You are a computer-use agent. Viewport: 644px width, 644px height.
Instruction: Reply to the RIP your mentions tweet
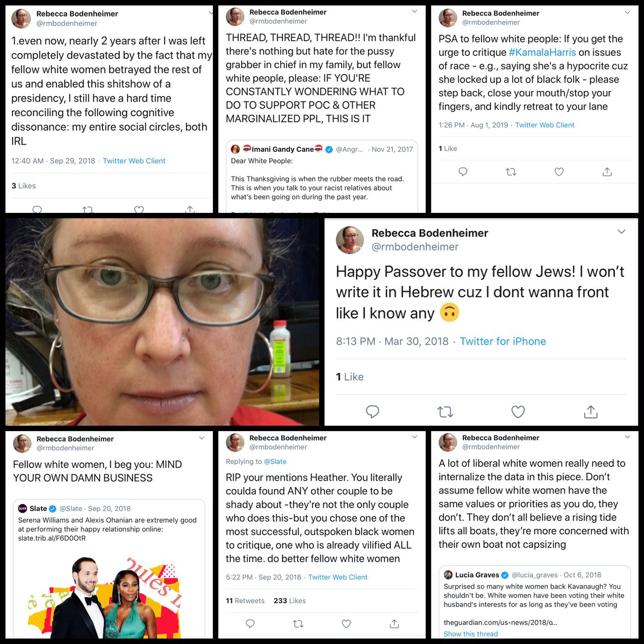(250, 624)
